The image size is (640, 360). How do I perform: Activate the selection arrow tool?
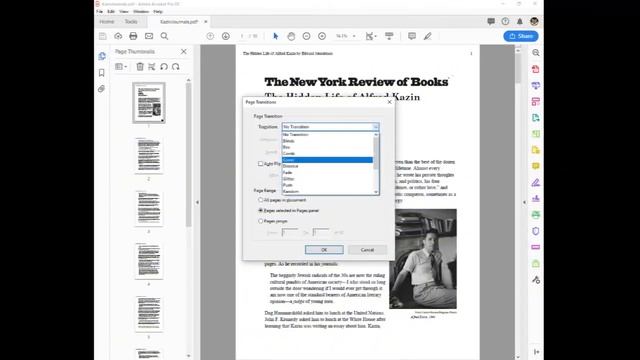276,36
